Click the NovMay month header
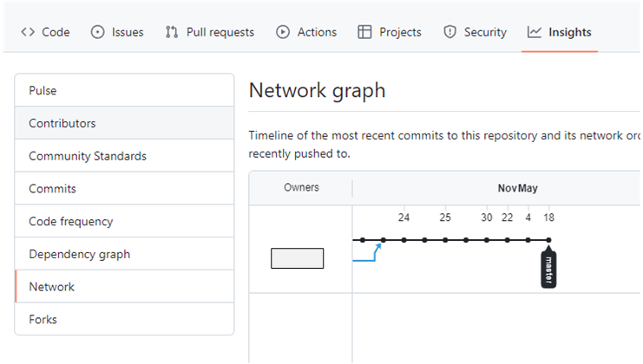643x364 pixels. pyautogui.click(x=517, y=188)
